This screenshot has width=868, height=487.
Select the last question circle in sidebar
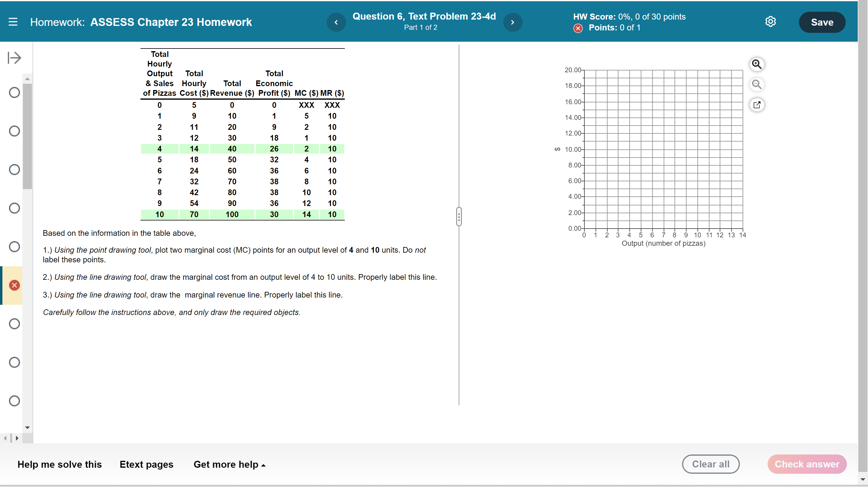[14, 401]
